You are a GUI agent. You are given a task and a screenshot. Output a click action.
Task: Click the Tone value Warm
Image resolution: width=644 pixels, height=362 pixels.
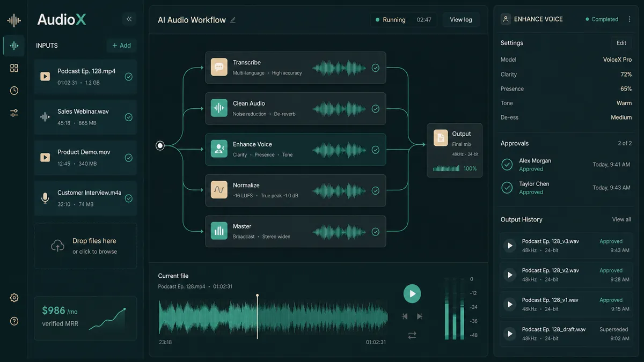tap(624, 103)
